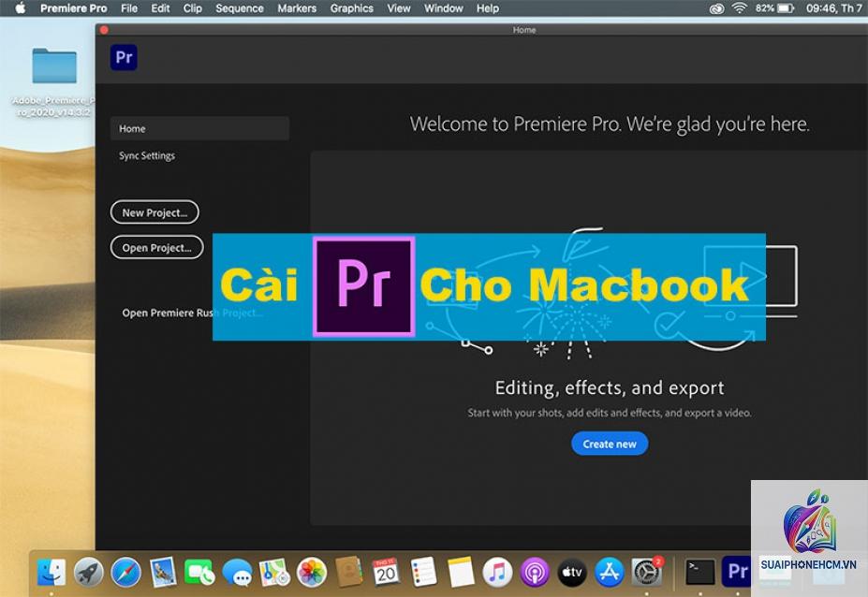Open Reminders from the dock
The width and height of the screenshot is (868, 597).
tap(423, 572)
